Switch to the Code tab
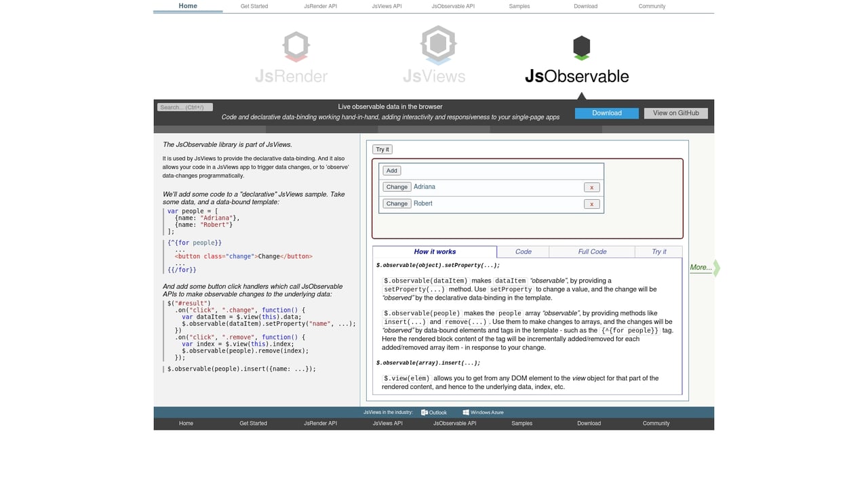The image size is (868, 488). (x=523, y=251)
